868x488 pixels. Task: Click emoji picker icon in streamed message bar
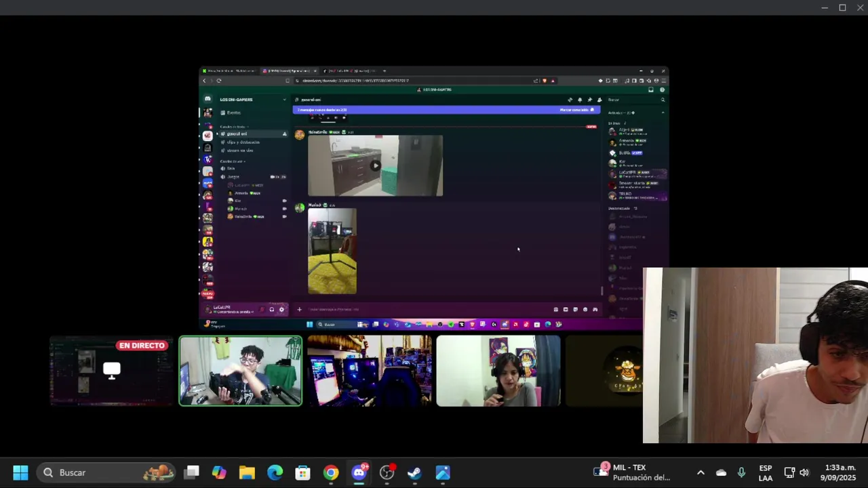coord(585,310)
